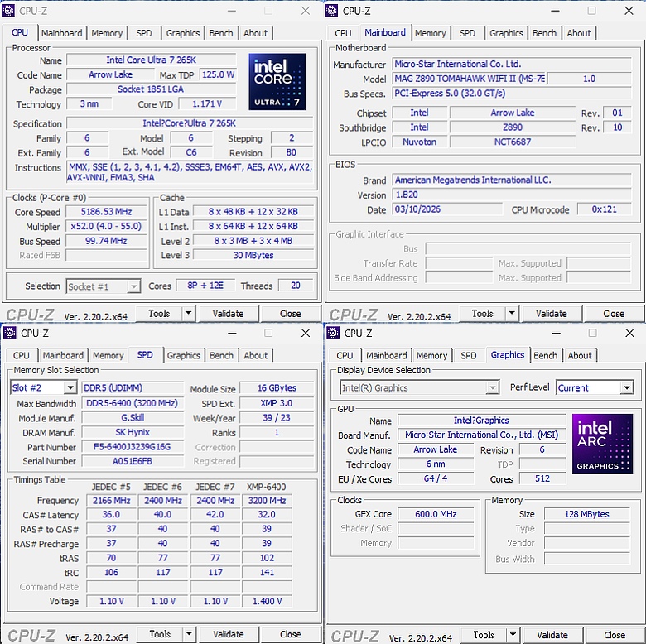Click motherboard model MAG Z890 TOMAHAWK WIFI II
Viewport: 646px width, 644px height.
pos(470,79)
